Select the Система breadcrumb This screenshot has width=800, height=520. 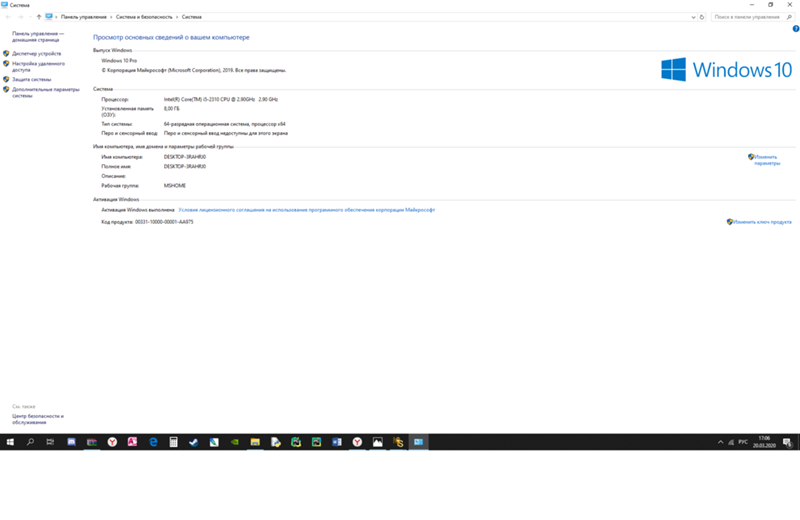(x=192, y=17)
